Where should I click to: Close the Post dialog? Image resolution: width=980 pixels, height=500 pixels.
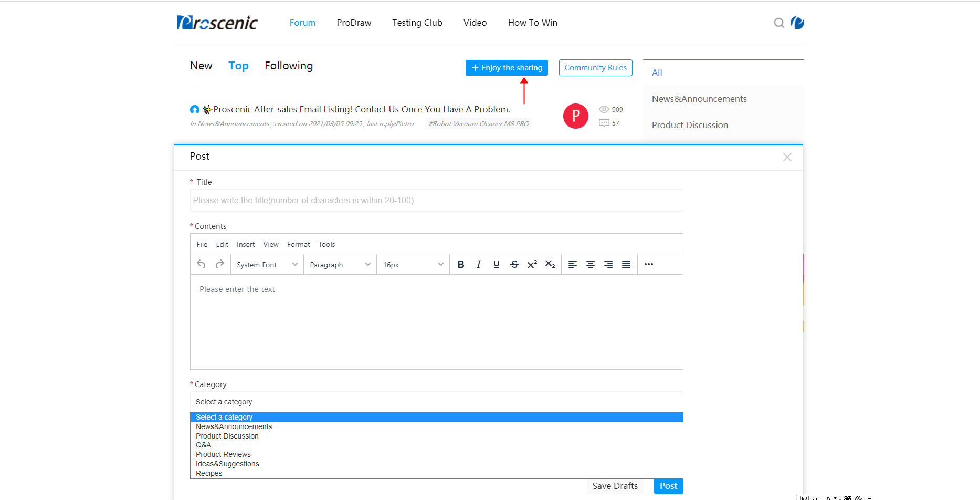[787, 157]
